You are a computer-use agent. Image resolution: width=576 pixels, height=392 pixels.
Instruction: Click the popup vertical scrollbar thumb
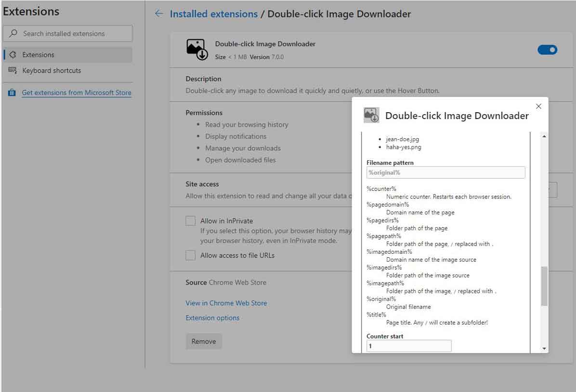(x=544, y=286)
